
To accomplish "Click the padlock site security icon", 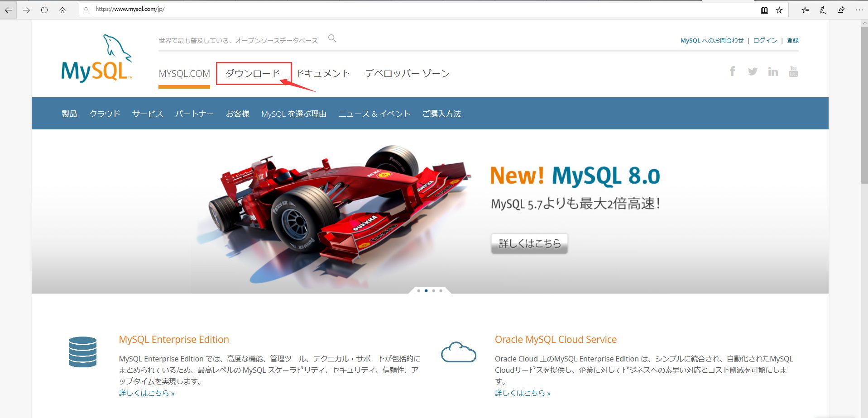I will pyautogui.click(x=86, y=10).
